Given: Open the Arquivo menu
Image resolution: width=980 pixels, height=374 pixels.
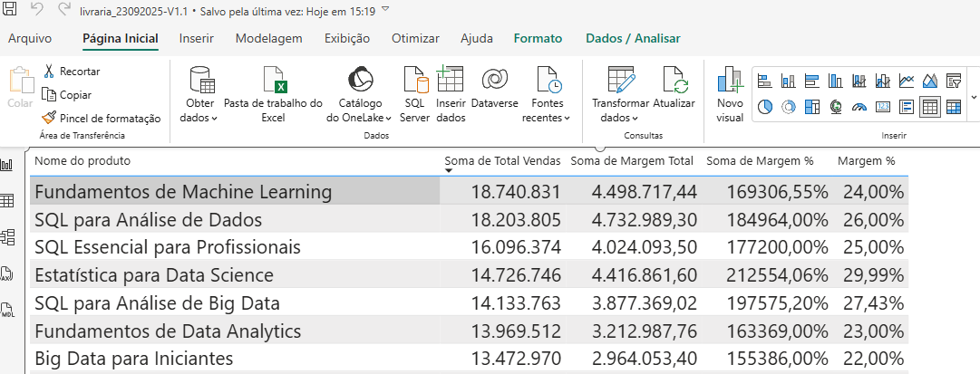Looking at the screenshot, I should click(30, 38).
